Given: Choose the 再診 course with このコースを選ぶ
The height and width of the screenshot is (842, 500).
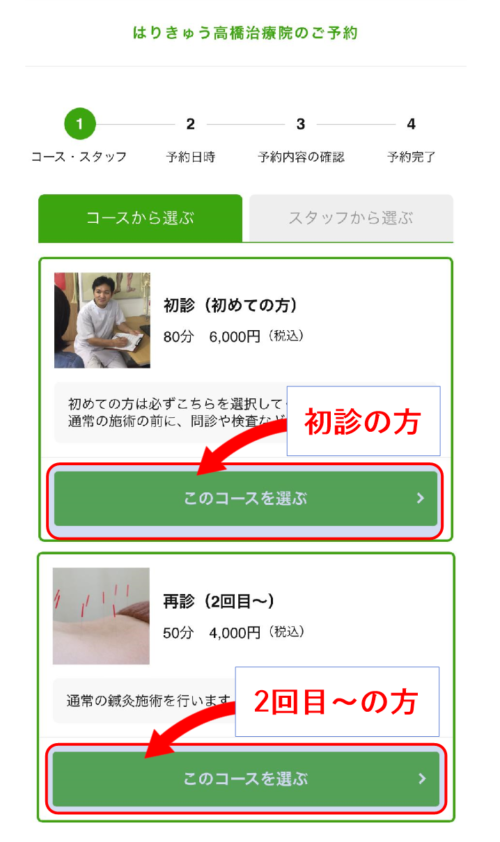Looking at the screenshot, I should [x=246, y=779].
